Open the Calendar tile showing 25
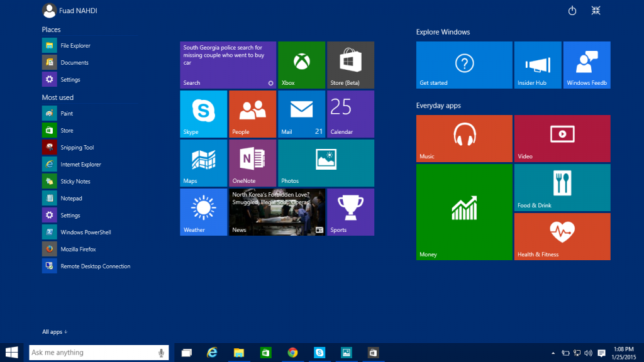The height and width of the screenshot is (362, 644). pyautogui.click(x=350, y=114)
